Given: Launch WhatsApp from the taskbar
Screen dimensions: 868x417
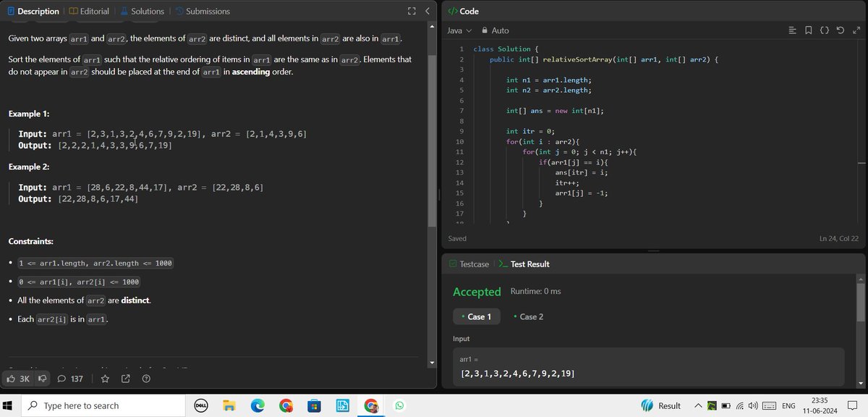Looking at the screenshot, I should click(399, 405).
